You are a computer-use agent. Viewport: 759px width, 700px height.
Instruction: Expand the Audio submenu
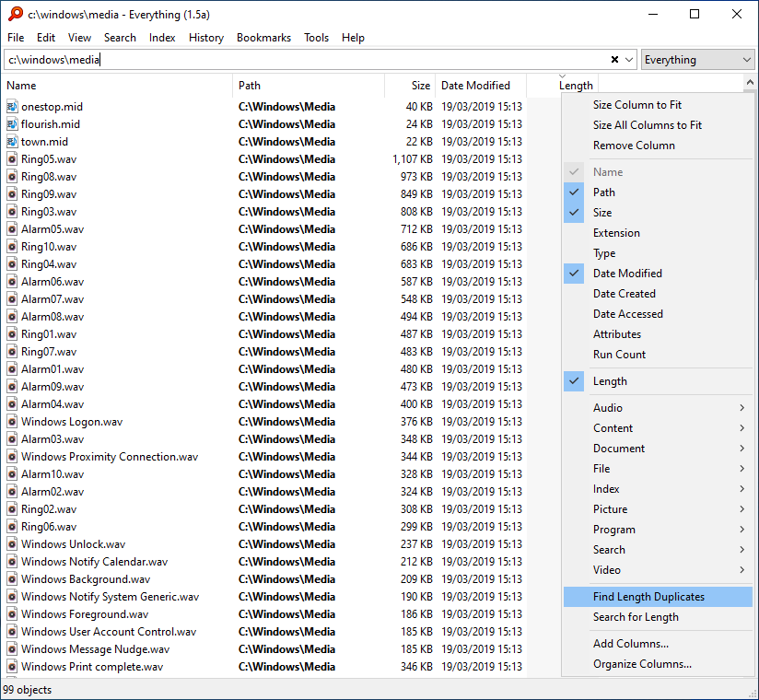[658, 408]
